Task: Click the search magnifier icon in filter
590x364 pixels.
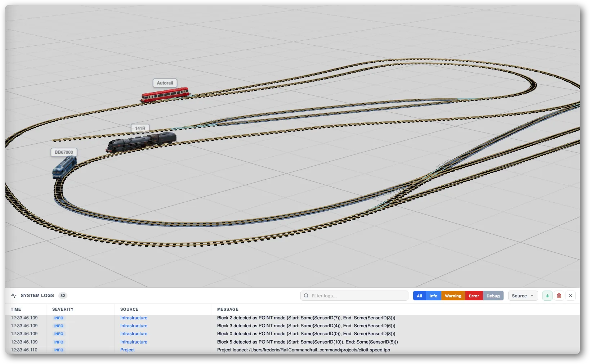Action: pyautogui.click(x=306, y=296)
